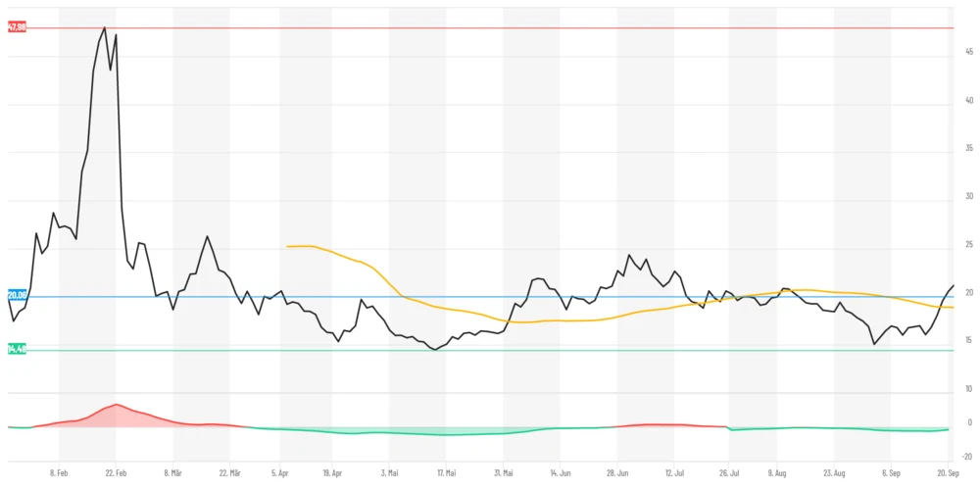Viewport: 980px width, 490px height.
Task: Click the start of the yellow moving average line
Action: pos(287,246)
